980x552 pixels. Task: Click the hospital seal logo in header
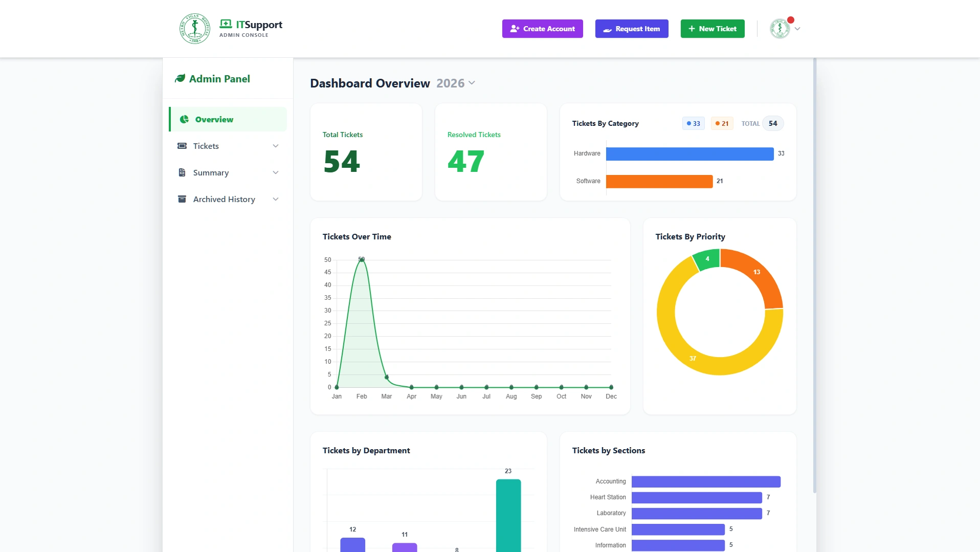(x=194, y=29)
